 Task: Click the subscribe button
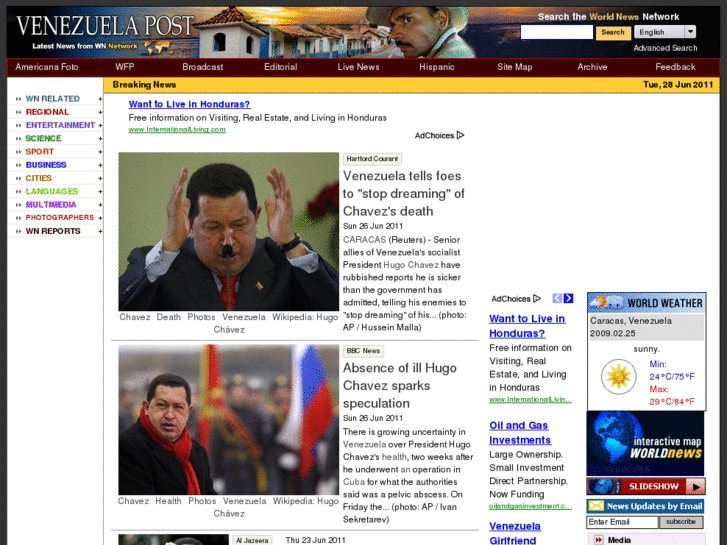681,522
